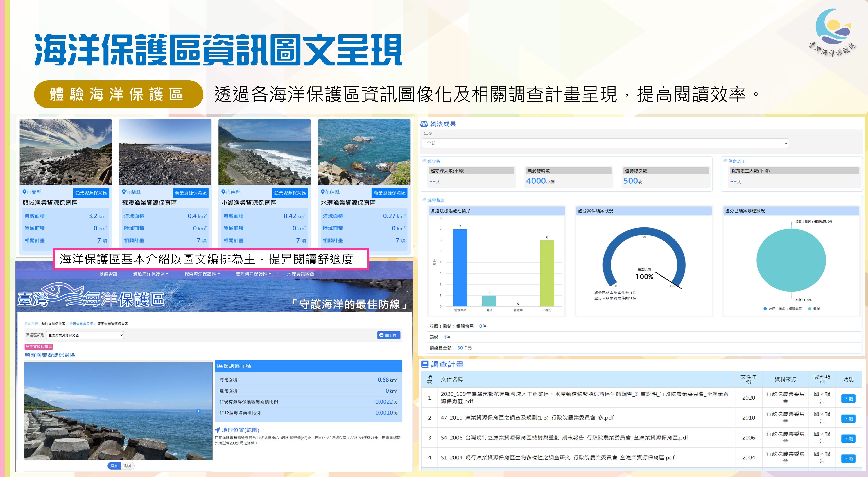Click the 目前位置 breadcrumb label

pos(31,324)
